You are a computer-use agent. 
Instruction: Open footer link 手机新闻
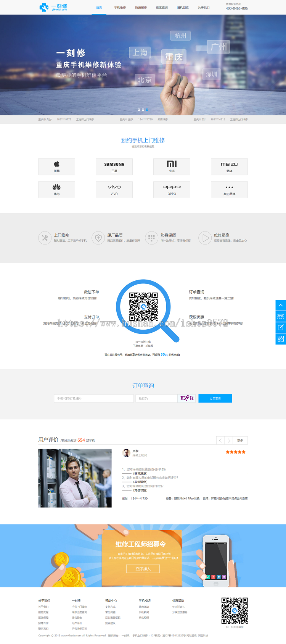[144, 612]
